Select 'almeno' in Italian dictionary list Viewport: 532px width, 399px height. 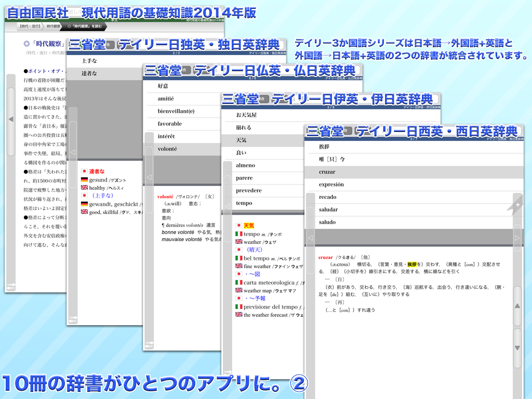pyautogui.click(x=263, y=166)
